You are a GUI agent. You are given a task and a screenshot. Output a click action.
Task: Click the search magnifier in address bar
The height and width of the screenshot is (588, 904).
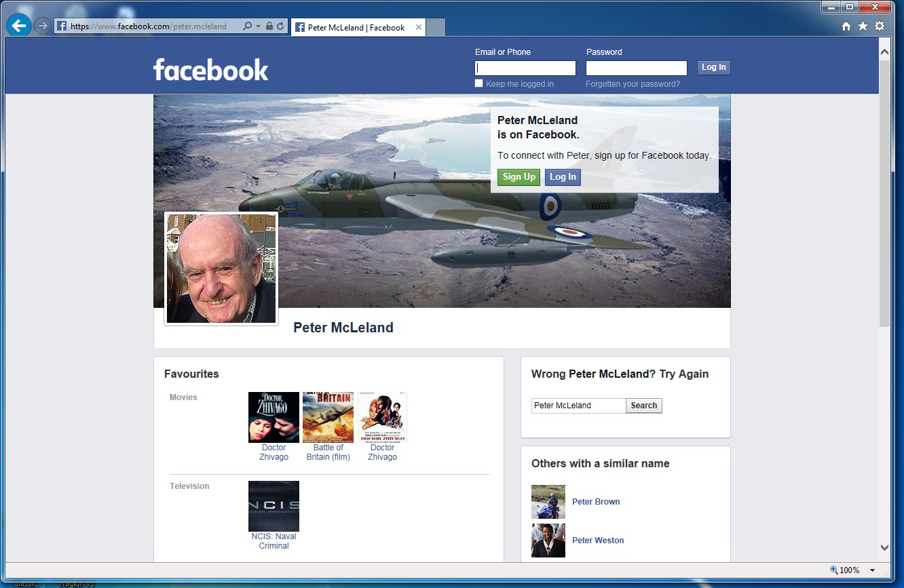[248, 26]
